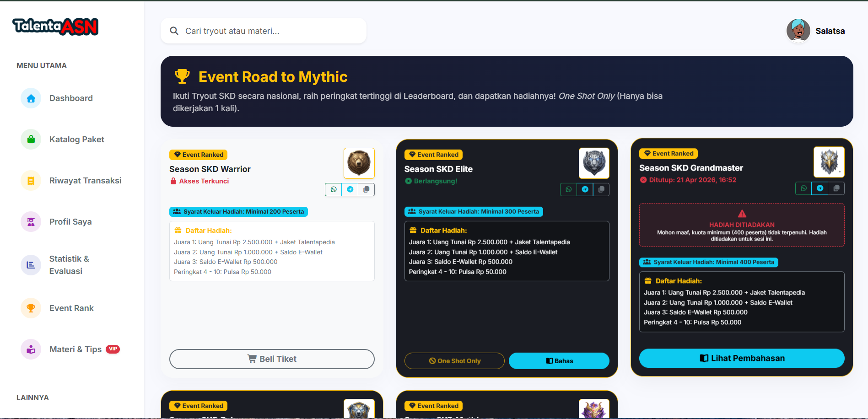Click the Dashboard home icon in the sidebar
Image resolution: width=868 pixels, height=419 pixels.
coord(31,98)
